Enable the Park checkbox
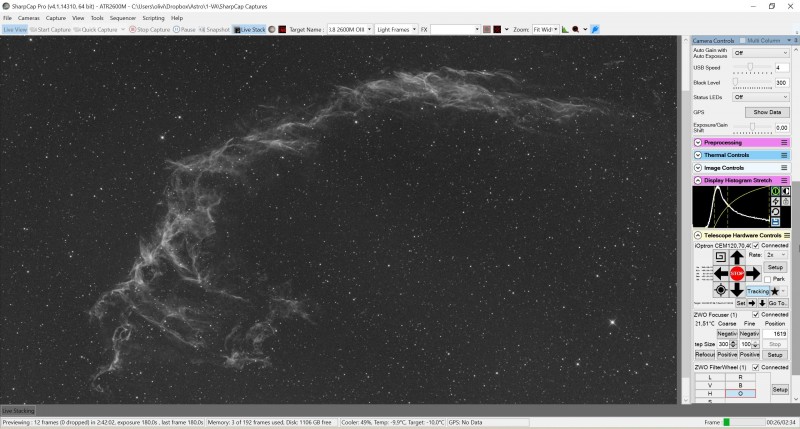The height and width of the screenshot is (429, 800). point(767,280)
